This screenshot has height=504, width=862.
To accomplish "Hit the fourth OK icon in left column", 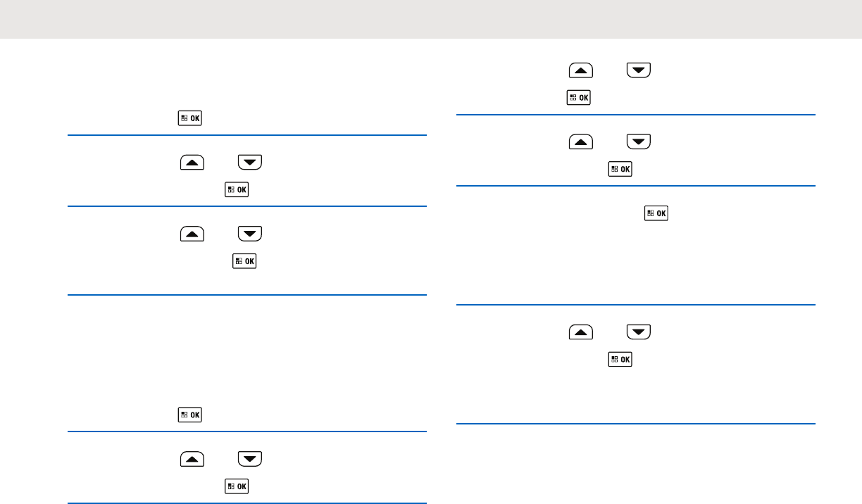I will pos(189,415).
